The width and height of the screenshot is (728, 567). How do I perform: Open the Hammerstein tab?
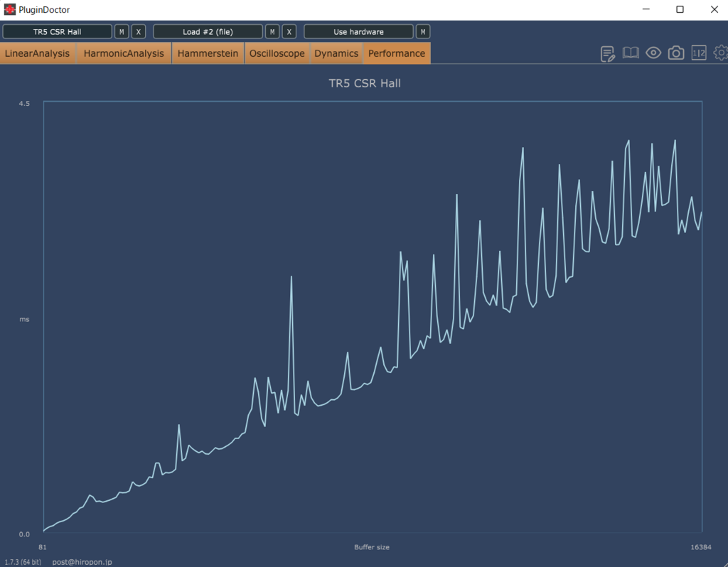[208, 53]
